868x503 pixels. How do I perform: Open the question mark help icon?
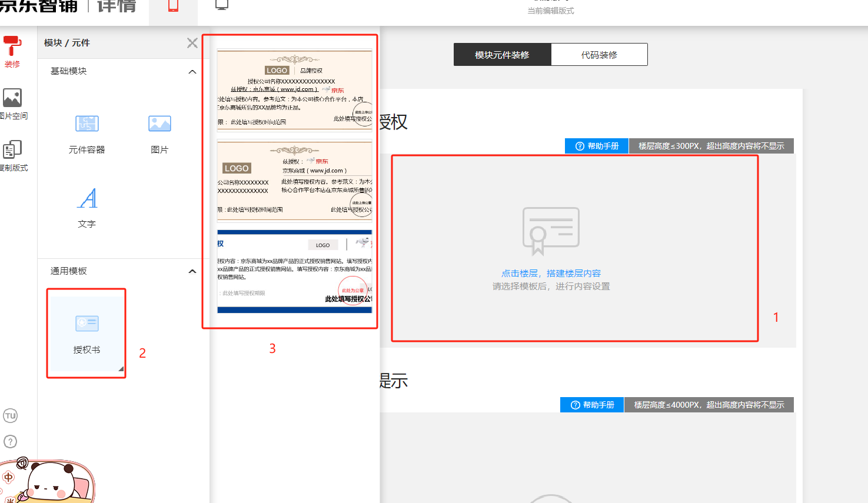[x=11, y=441]
